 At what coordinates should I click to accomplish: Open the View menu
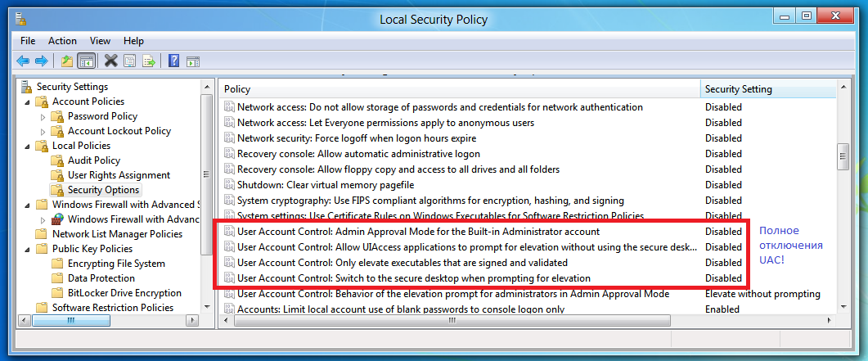[x=100, y=41]
